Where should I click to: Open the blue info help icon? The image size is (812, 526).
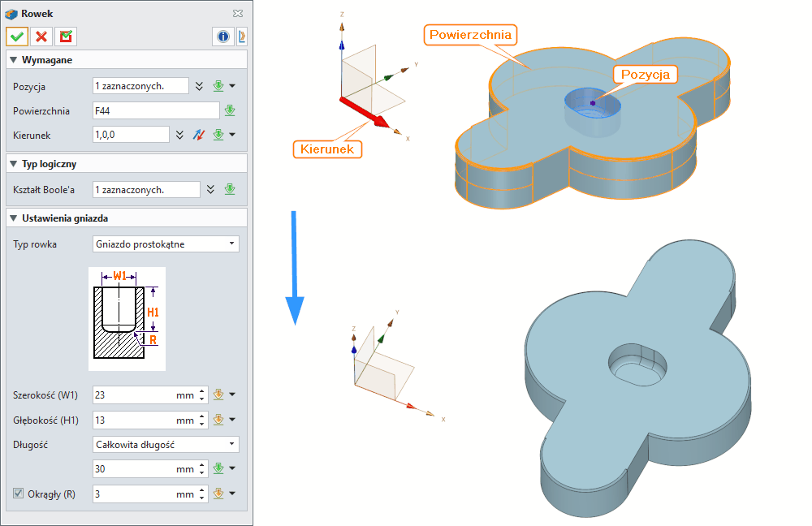tap(222, 37)
